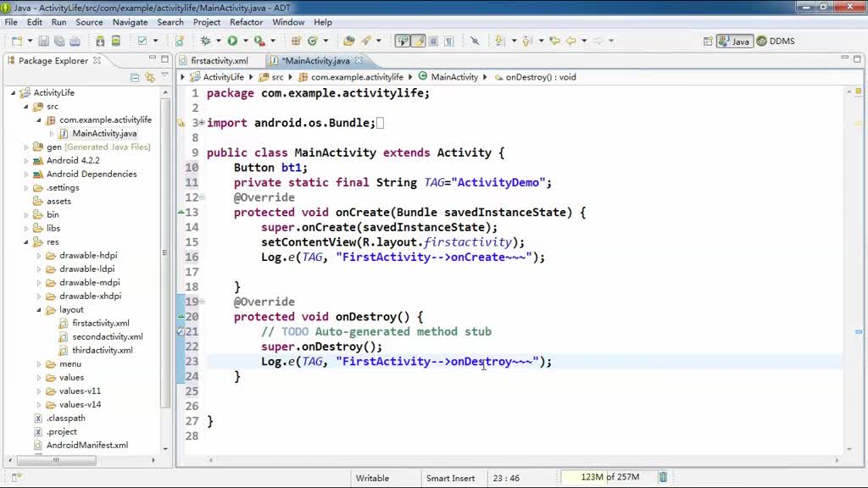Click the Back navigation arrow
The height and width of the screenshot is (488, 868).
[570, 41]
